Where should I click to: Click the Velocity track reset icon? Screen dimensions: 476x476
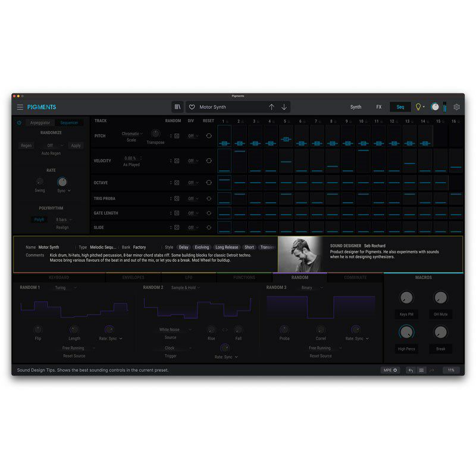pos(209,161)
